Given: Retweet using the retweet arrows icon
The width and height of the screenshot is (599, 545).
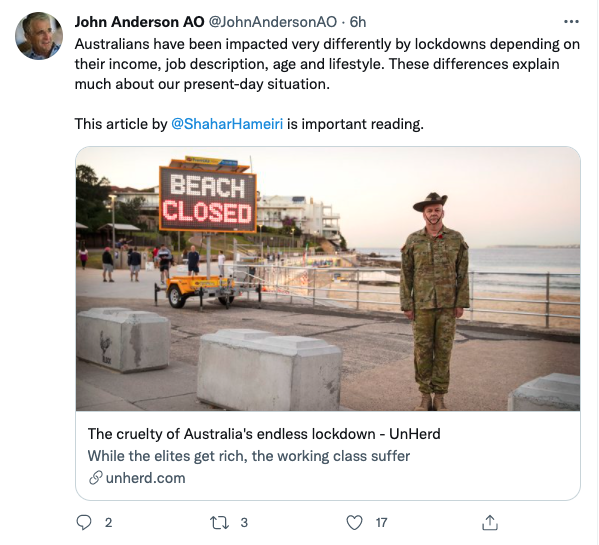Looking at the screenshot, I should [x=219, y=522].
